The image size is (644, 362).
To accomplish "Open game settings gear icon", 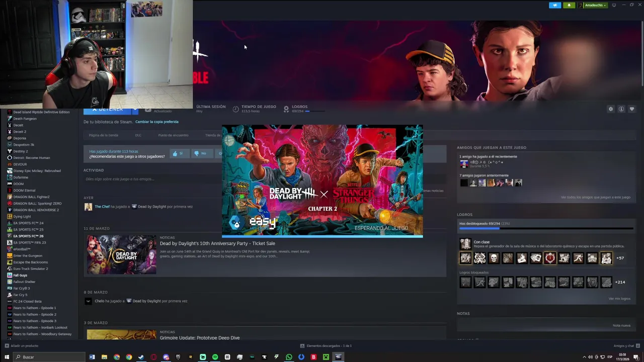I will (x=611, y=109).
